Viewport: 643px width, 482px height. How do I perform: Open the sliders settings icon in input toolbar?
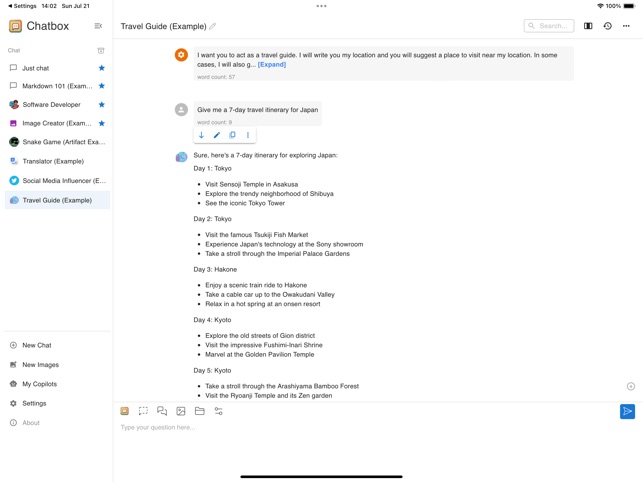coord(219,411)
